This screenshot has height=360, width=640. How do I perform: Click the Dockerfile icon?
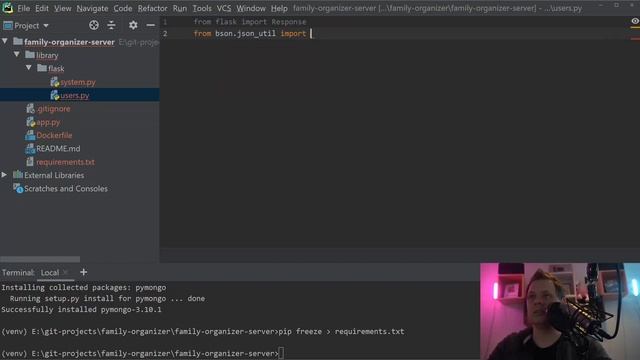click(x=30, y=136)
